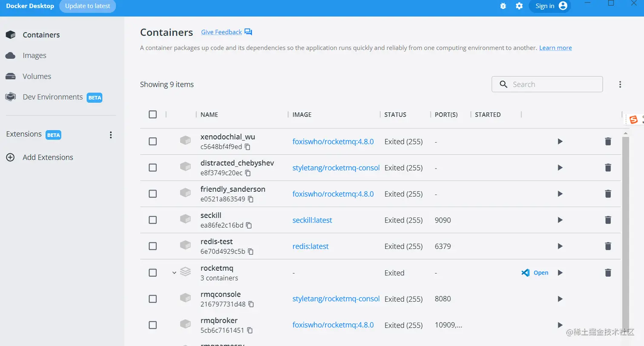Click Update to latest button
The width and height of the screenshot is (644, 346).
tap(87, 6)
